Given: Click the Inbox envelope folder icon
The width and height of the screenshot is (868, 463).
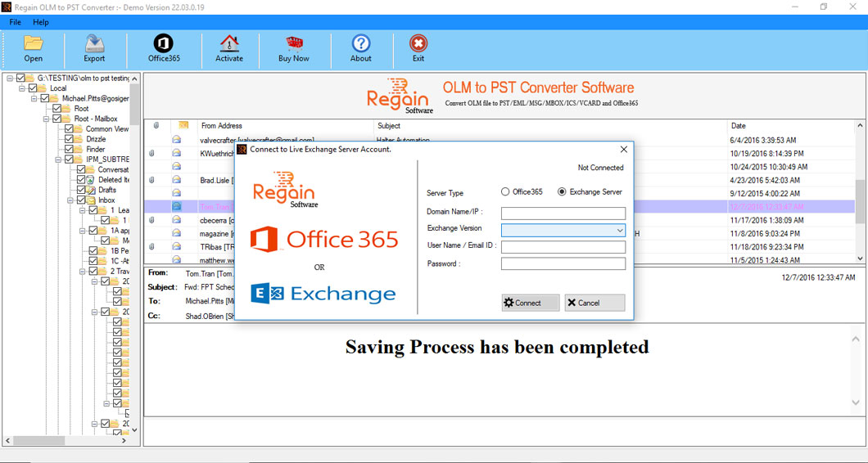Looking at the screenshot, I should pyautogui.click(x=92, y=200).
